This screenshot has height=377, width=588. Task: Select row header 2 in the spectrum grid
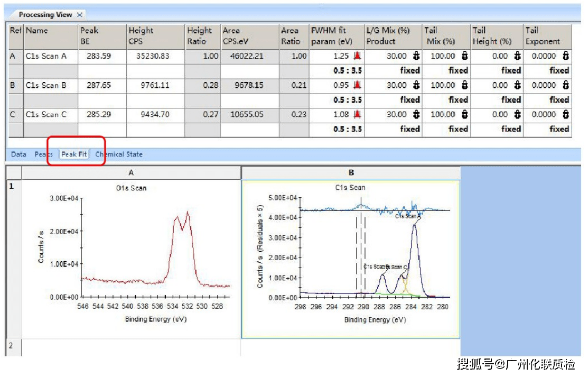tap(14, 348)
